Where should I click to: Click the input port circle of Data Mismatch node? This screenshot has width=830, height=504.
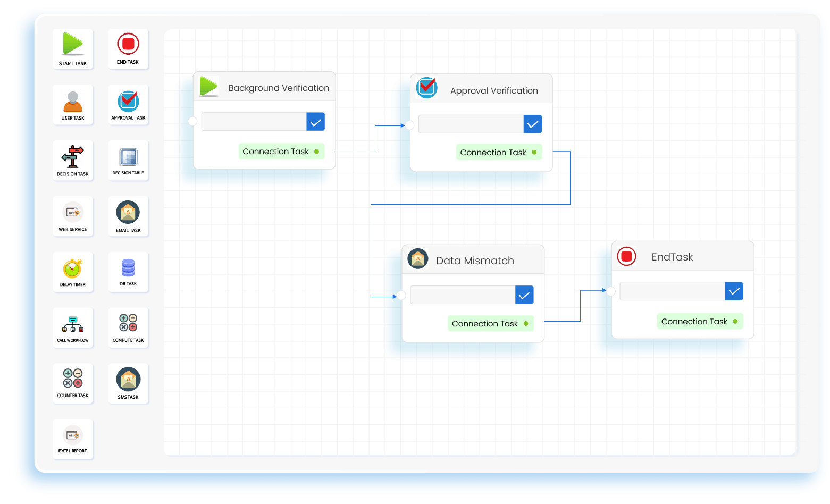(x=401, y=296)
